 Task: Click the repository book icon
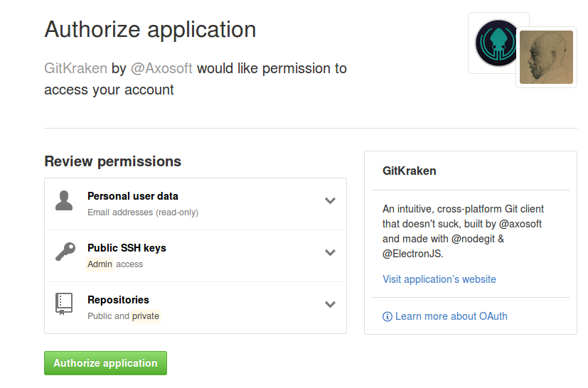pyautogui.click(x=64, y=303)
